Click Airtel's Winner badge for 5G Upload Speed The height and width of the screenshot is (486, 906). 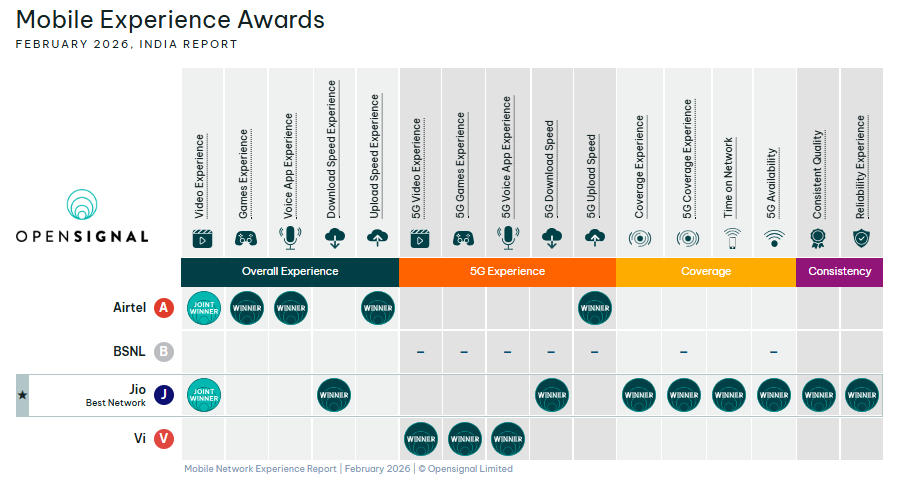595,308
